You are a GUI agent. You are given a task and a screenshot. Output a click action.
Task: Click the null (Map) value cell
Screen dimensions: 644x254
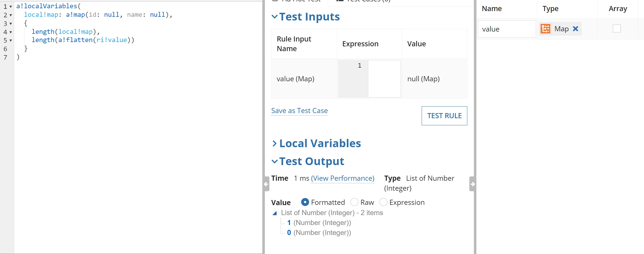click(x=434, y=79)
